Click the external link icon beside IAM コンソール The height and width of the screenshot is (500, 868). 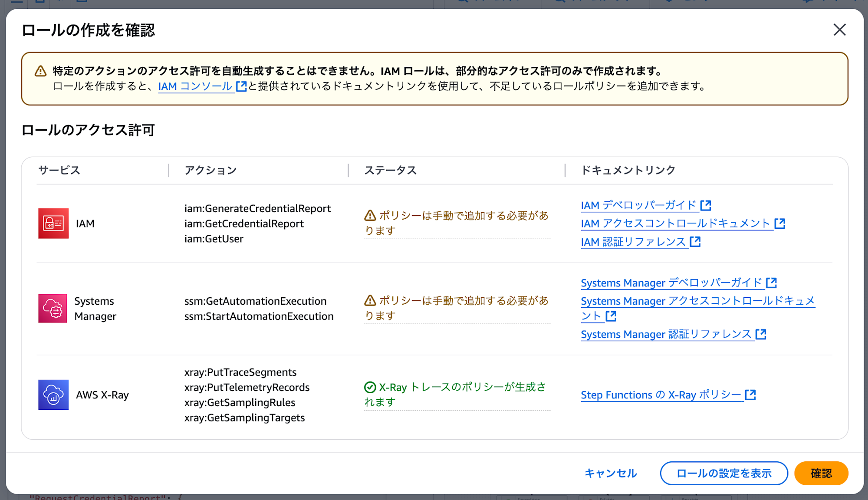click(x=241, y=86)
